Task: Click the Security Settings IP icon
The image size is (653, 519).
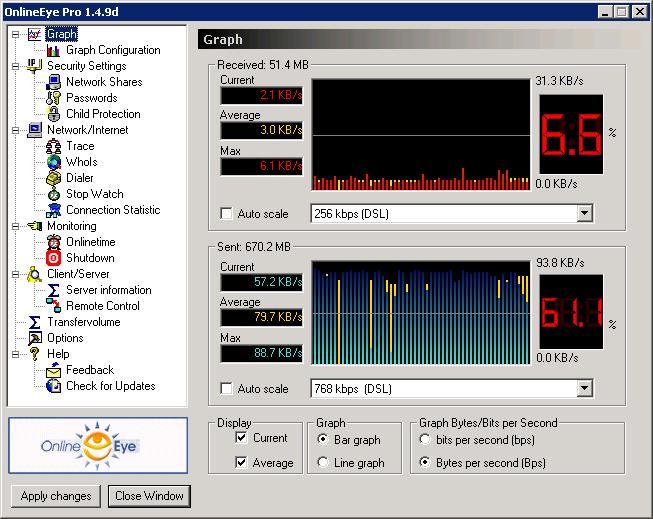Action: [35, 66]
